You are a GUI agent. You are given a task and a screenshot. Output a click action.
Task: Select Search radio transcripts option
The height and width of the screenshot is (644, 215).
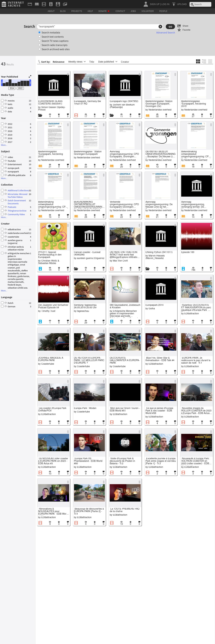(39, 45)
